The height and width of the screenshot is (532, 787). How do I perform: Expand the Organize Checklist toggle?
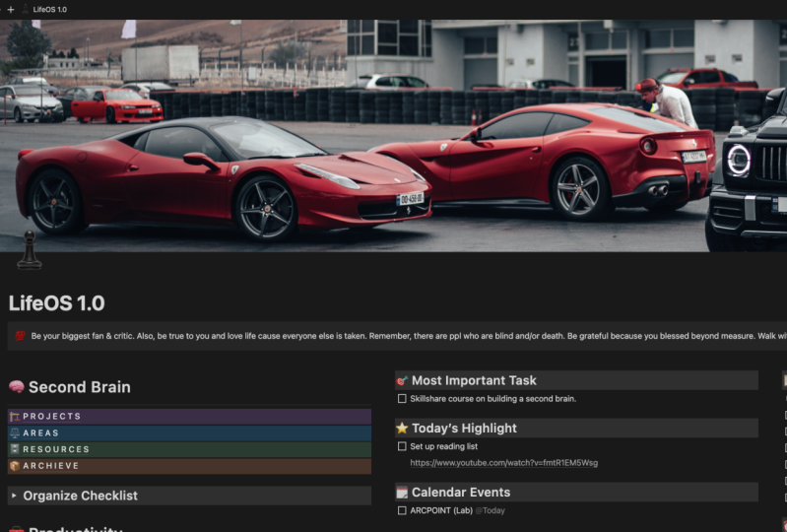[14, 496]
